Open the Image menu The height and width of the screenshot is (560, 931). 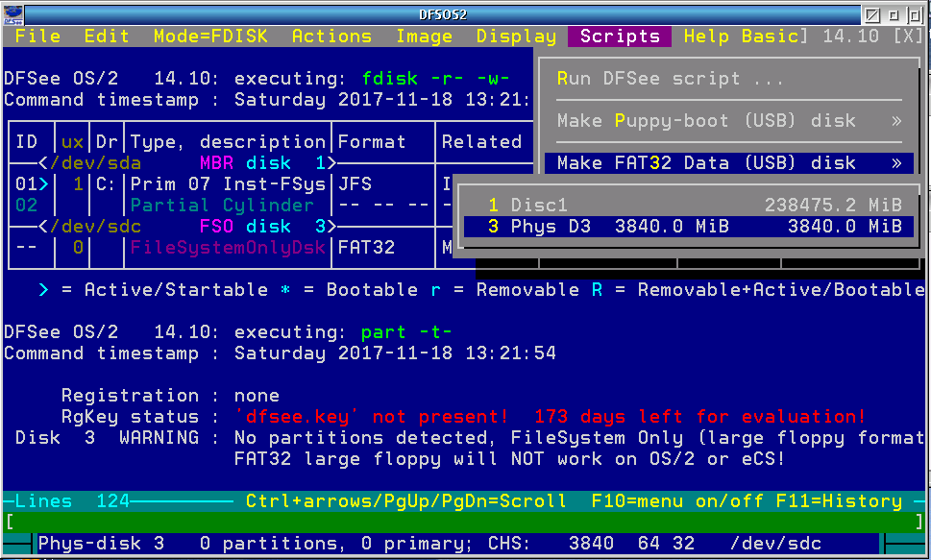coord(424,37)
